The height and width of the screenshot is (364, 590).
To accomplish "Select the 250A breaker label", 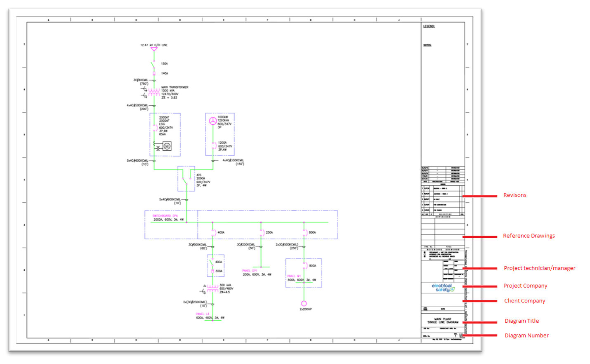I will pyautogui.click(x=269, y=233).
